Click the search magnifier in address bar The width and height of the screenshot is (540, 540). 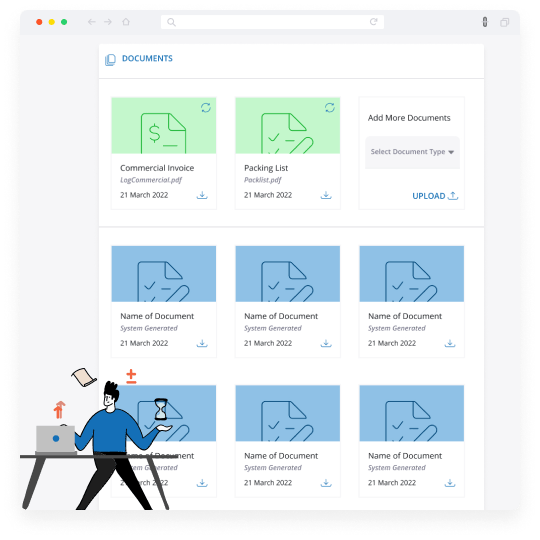[x=171, y=22]
